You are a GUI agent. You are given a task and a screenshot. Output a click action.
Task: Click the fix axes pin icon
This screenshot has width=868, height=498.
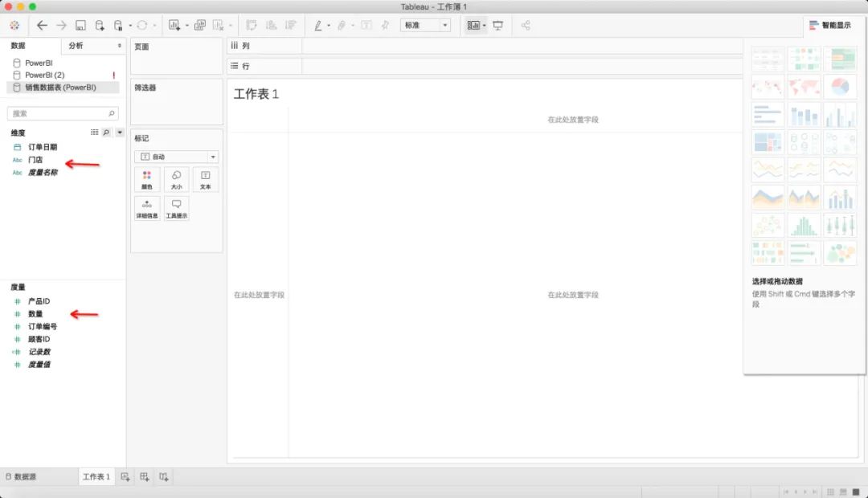coord(385,26)
